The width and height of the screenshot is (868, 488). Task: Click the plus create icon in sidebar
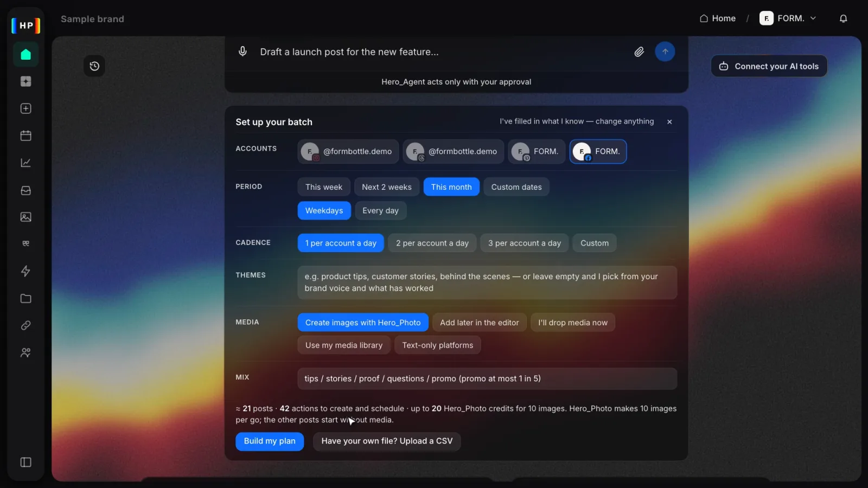(x=25, y=108)
